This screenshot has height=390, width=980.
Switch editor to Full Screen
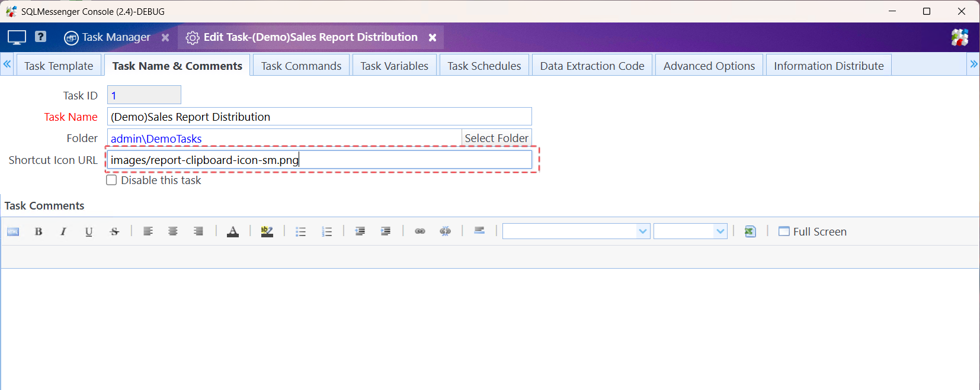(812, 231)
